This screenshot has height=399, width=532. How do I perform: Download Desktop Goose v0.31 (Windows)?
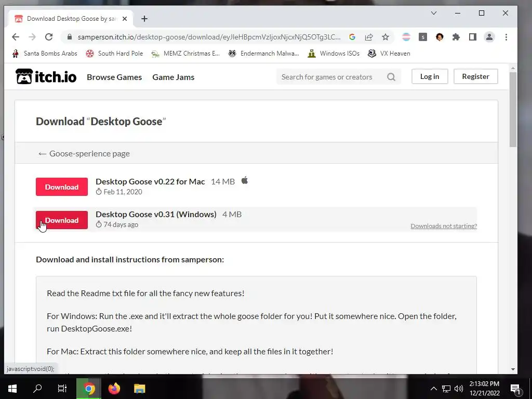point(62,220)
